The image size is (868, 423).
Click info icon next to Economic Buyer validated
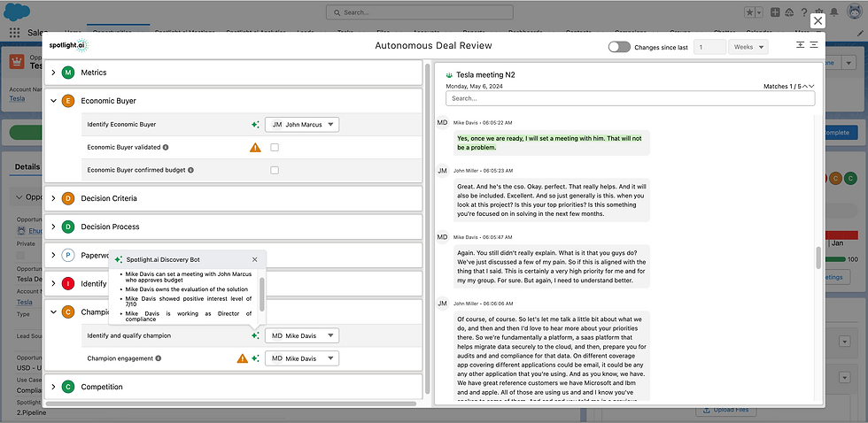[166, 148]
